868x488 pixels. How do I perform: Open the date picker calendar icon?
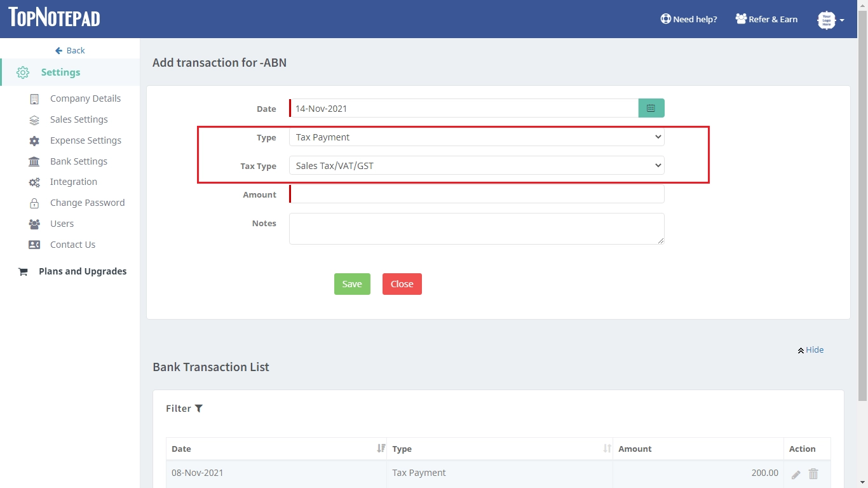coord(651,109)
